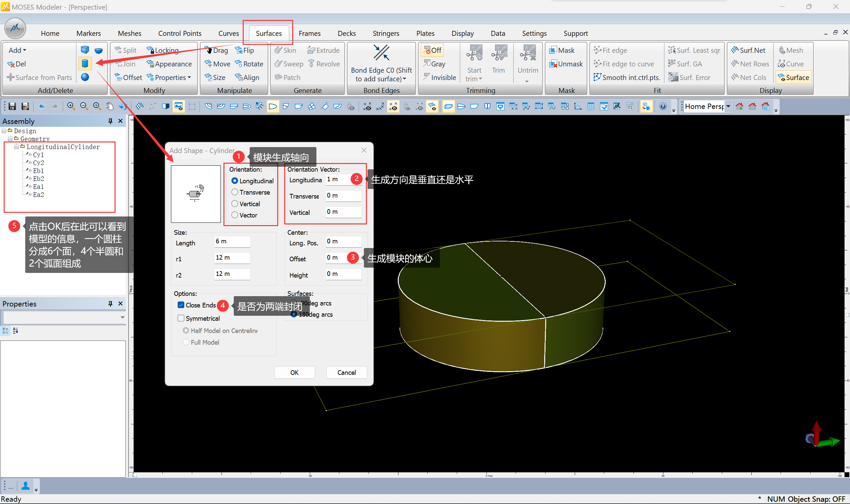
Task: Switch to the Curves ribbon tab
Action: pos(228,33)
